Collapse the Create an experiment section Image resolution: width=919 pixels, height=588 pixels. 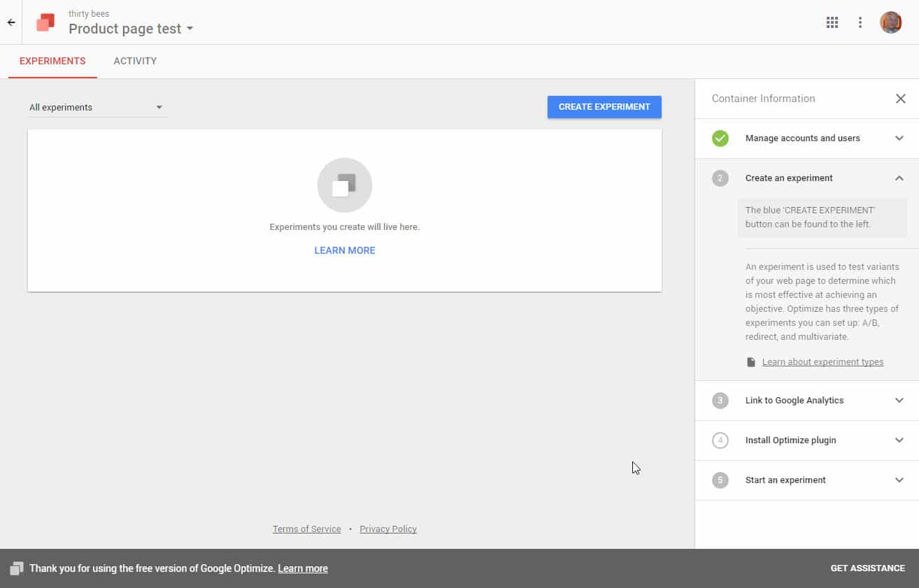(x=807, y=178)
